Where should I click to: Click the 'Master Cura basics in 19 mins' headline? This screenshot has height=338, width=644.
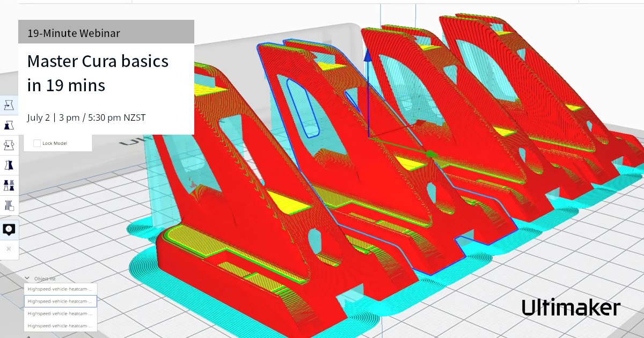click(98, 73)
